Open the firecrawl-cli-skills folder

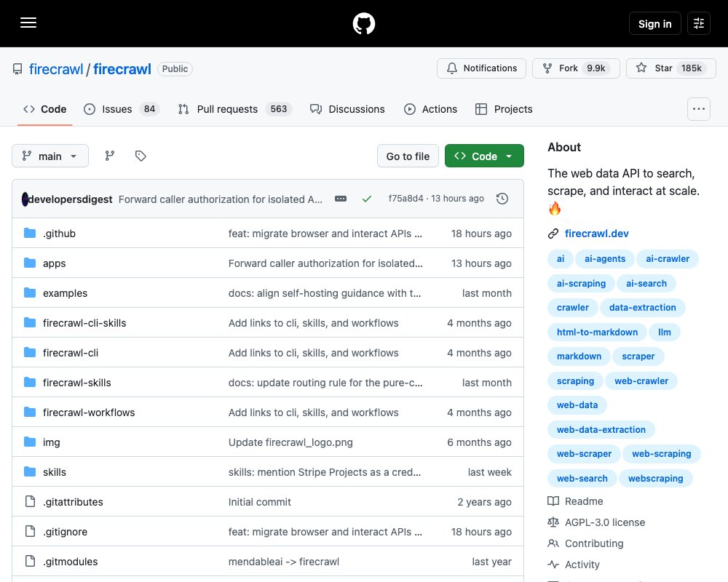point(84,322)
